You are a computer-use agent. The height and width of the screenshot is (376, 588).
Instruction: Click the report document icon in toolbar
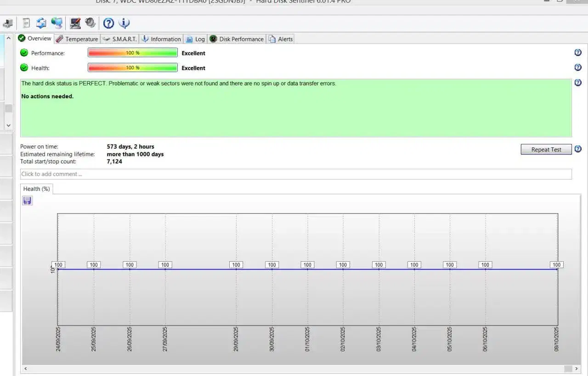[26, 23]
